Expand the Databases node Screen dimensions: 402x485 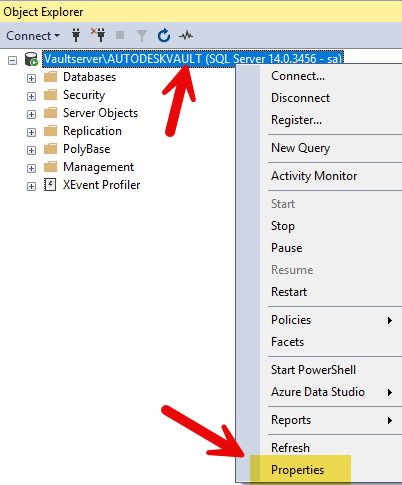(31, 78)
